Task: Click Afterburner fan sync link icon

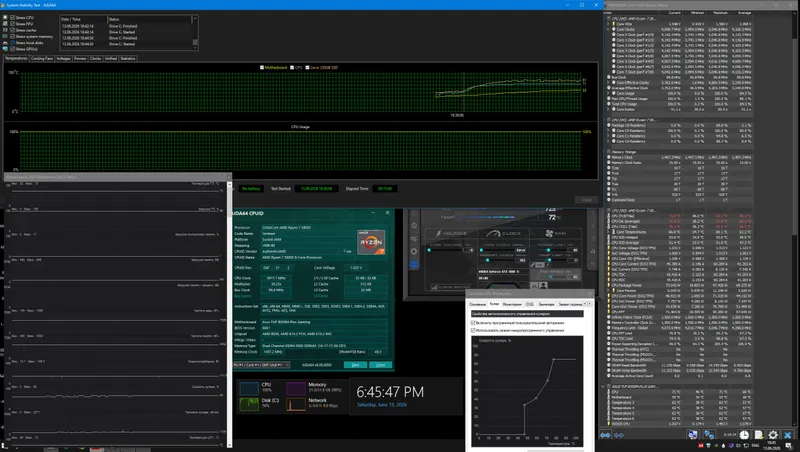Action: pos(532,265)
